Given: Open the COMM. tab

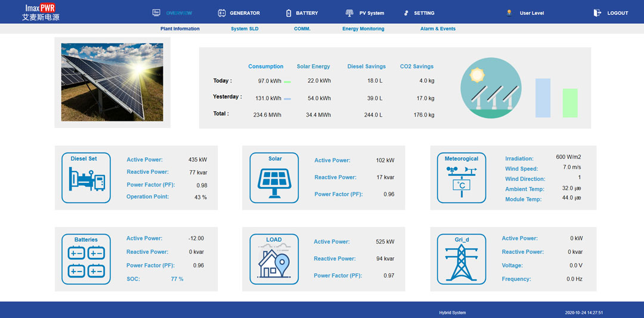Looking at the screenshot, I should pos(302,29).
